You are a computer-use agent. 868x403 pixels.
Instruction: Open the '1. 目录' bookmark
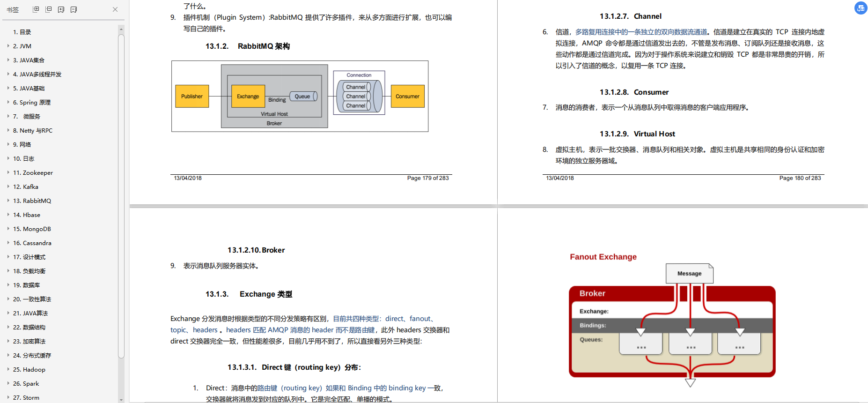22,32
